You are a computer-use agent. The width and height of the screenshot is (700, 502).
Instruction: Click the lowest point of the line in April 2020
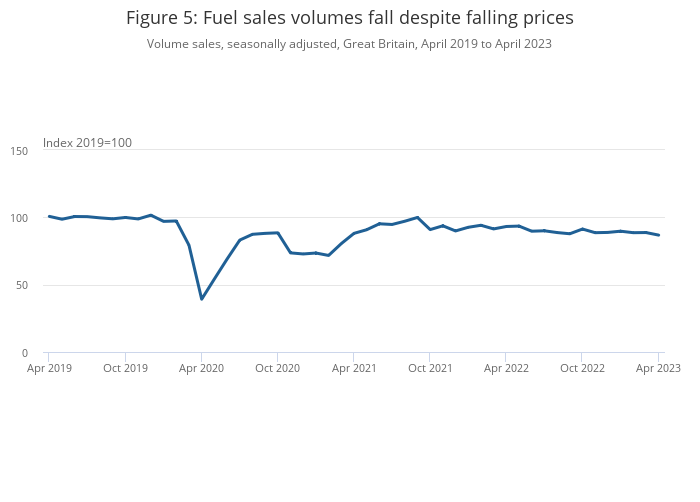pyautogui.click(x=202, y=299)
